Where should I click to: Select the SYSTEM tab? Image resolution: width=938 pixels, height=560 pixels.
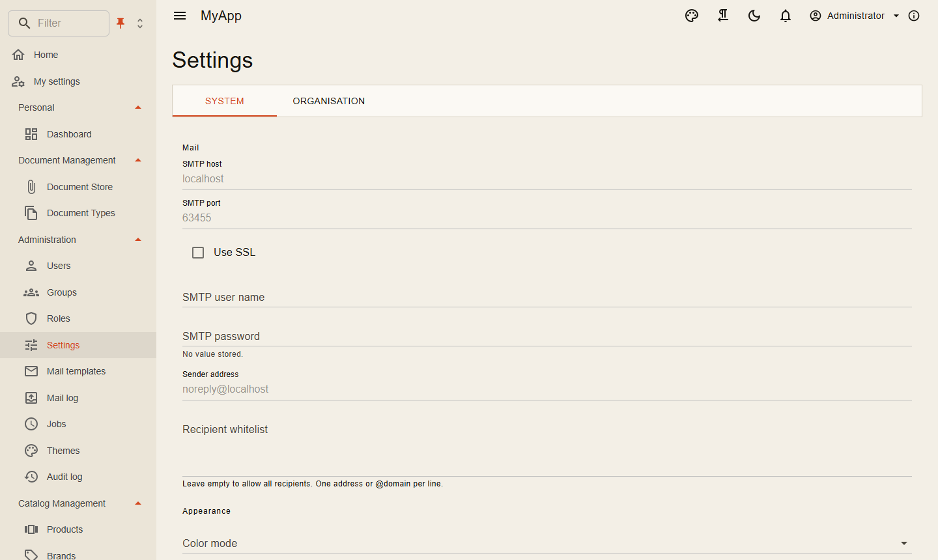pyautogui.click(x=225, y=101)
